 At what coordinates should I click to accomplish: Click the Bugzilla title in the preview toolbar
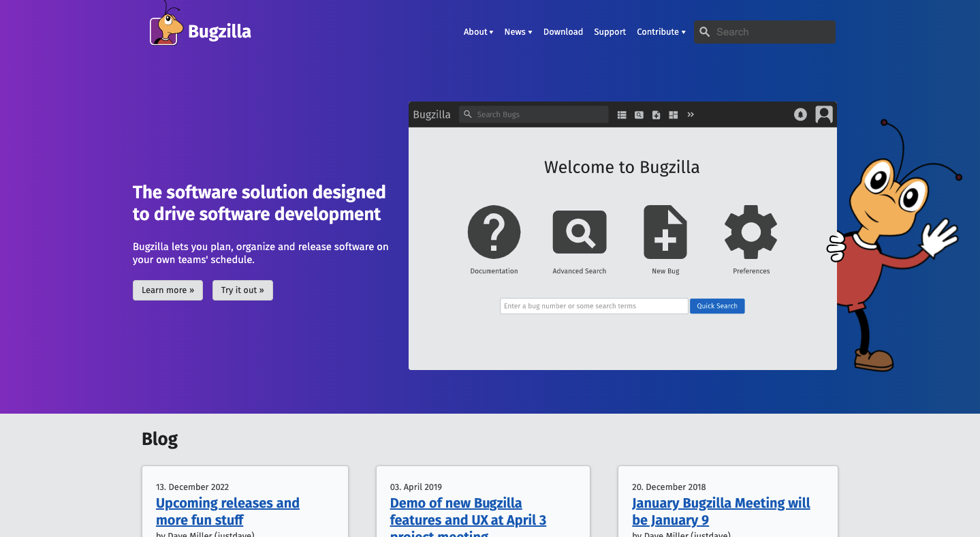432,114
